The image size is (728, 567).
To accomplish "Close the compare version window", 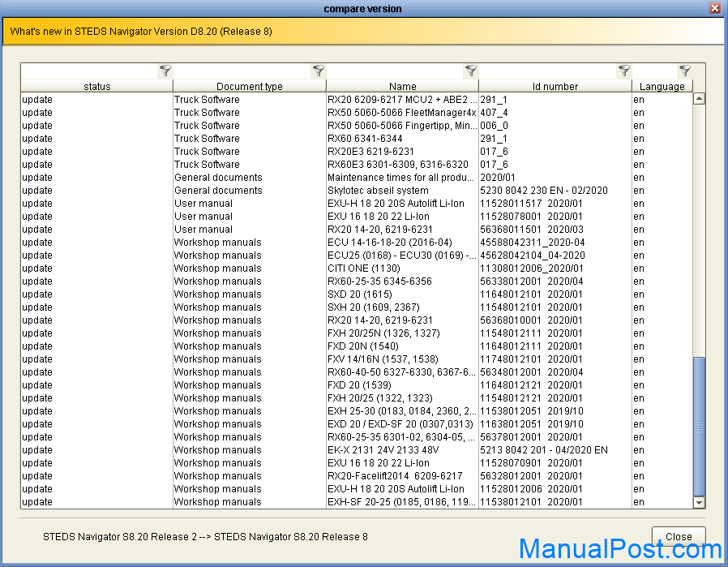I will coord(715,8).
